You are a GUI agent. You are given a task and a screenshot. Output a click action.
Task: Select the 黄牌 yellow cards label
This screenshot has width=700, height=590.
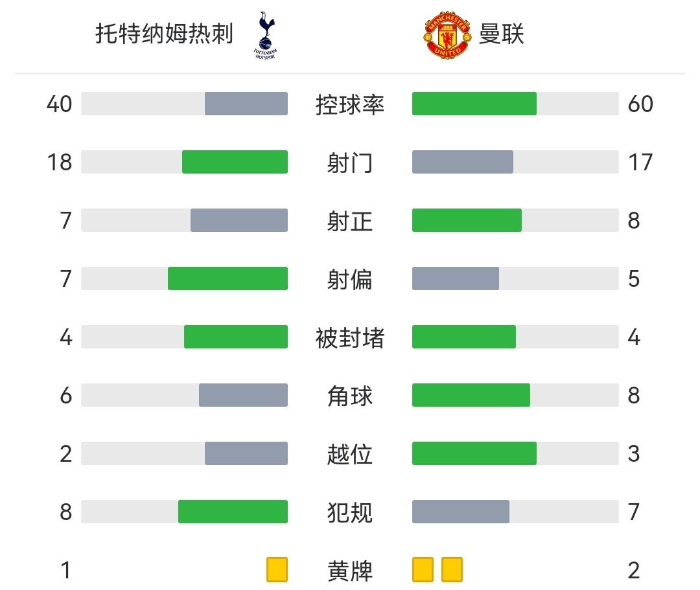[350, 571]
